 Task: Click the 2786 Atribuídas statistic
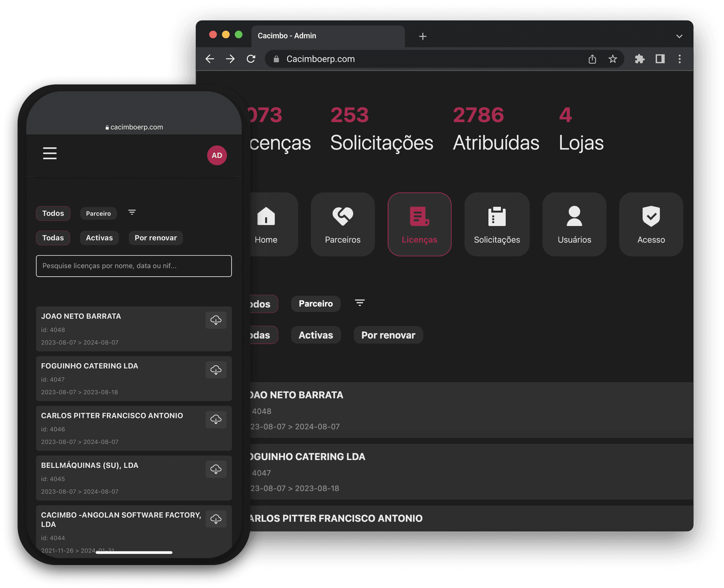point(496,129)
